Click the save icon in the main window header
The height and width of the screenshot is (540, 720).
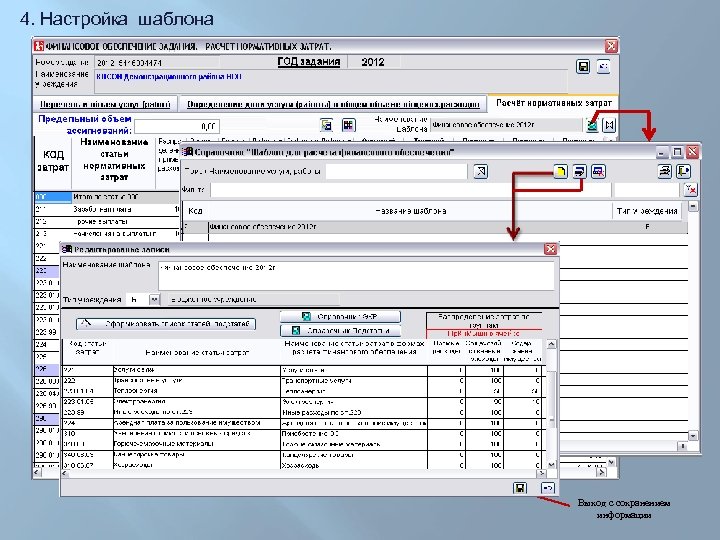(583, 67)
